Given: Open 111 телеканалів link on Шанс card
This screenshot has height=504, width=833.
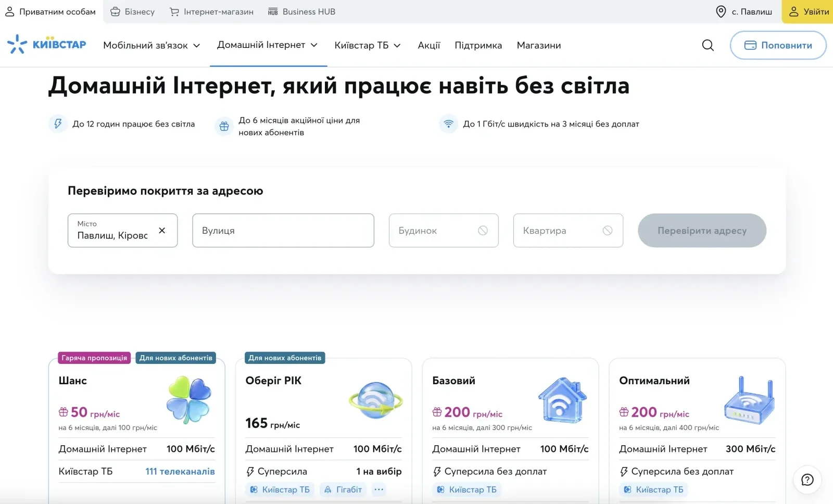Looking at the screenshot, I should pos(180,471).
